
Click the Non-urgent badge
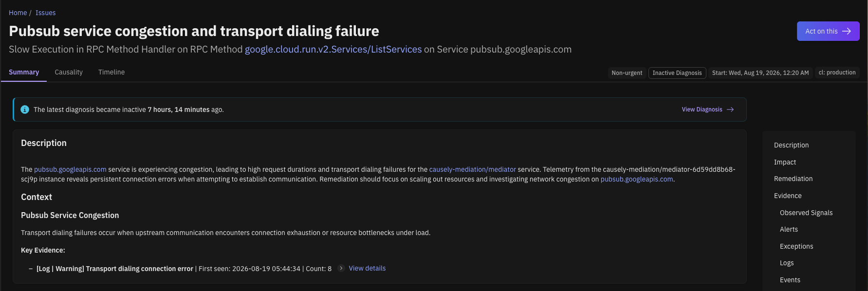tap(627, 73)
